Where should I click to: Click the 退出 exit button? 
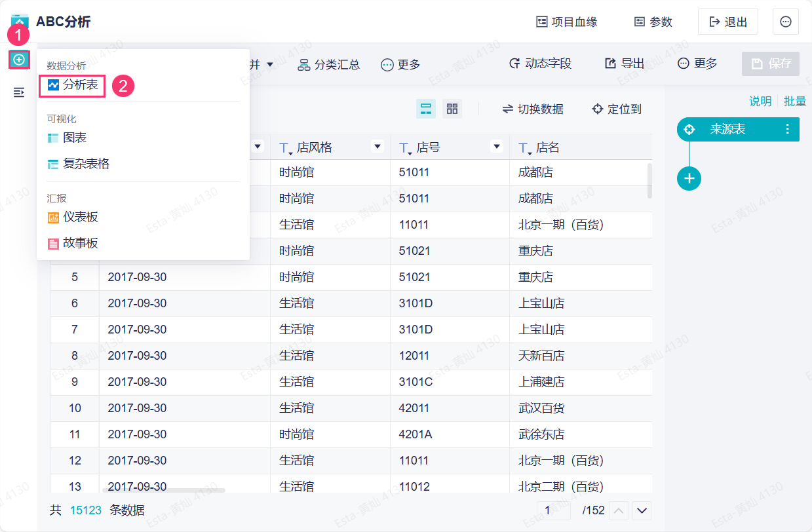728,22
